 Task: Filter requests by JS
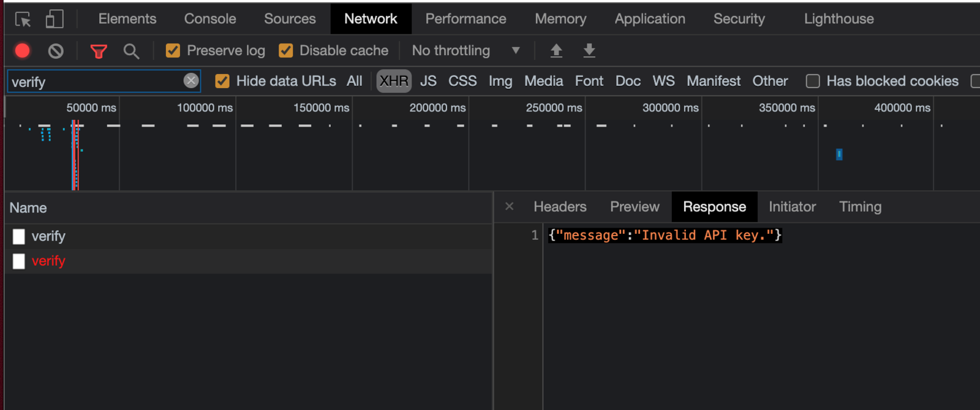tap(428, 81)
